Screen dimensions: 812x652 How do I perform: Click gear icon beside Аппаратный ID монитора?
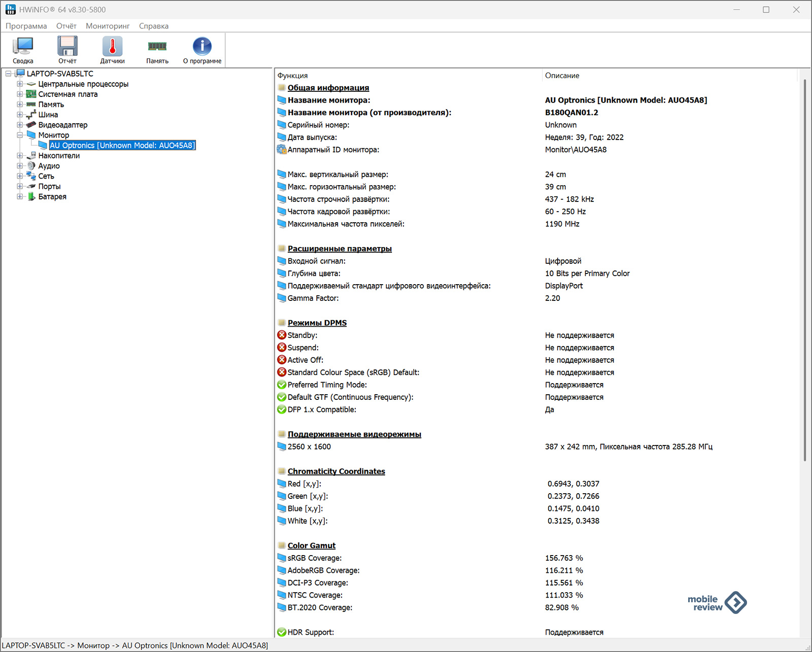tap(282, 150)
